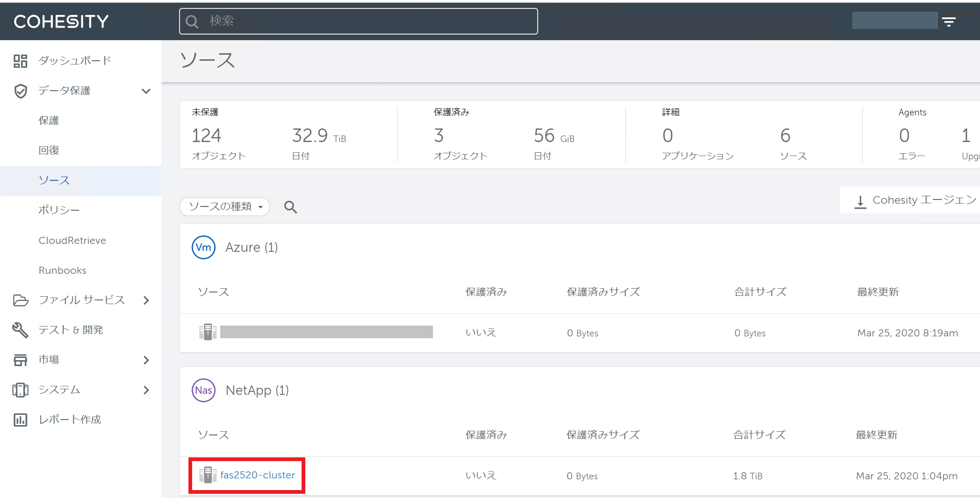Click the 1.8 TiB total size cell
This screenshot has height=498, width=980.
[748, 476]
